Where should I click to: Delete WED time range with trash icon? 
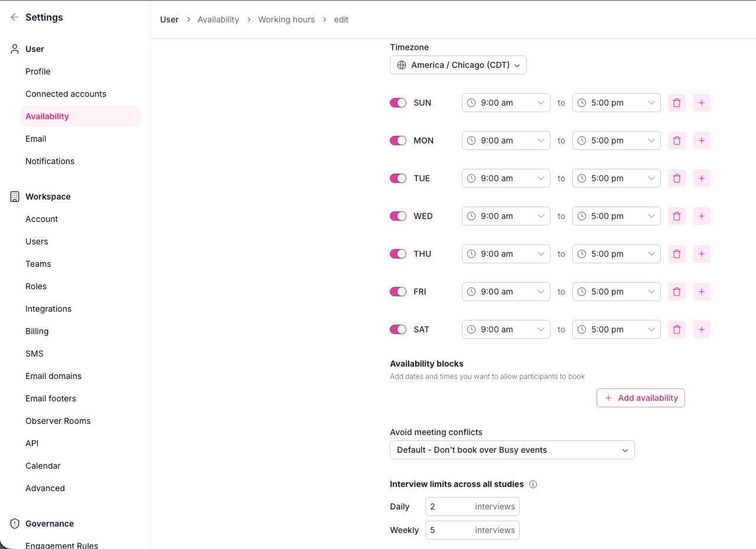tap(677, 216)
